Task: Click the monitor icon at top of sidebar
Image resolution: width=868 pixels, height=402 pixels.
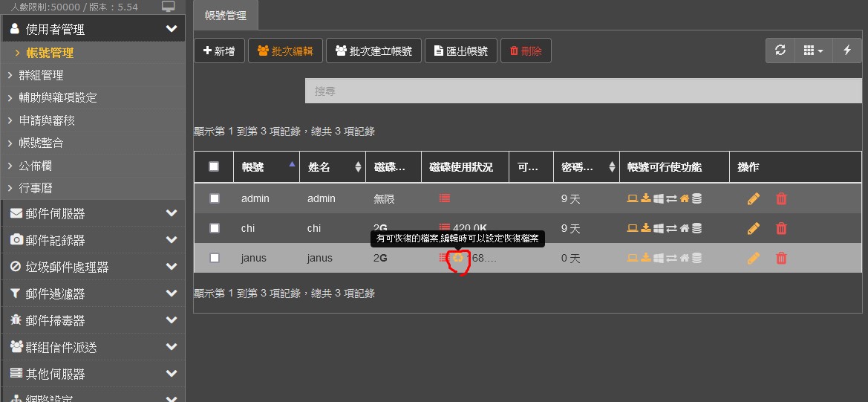Action: tap(169, 7)
